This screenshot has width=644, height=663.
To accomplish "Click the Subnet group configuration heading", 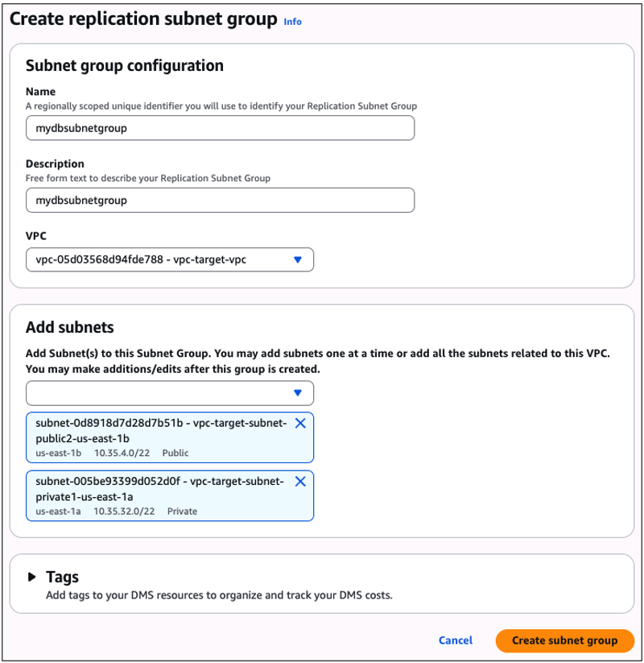I will coord(125,65).
